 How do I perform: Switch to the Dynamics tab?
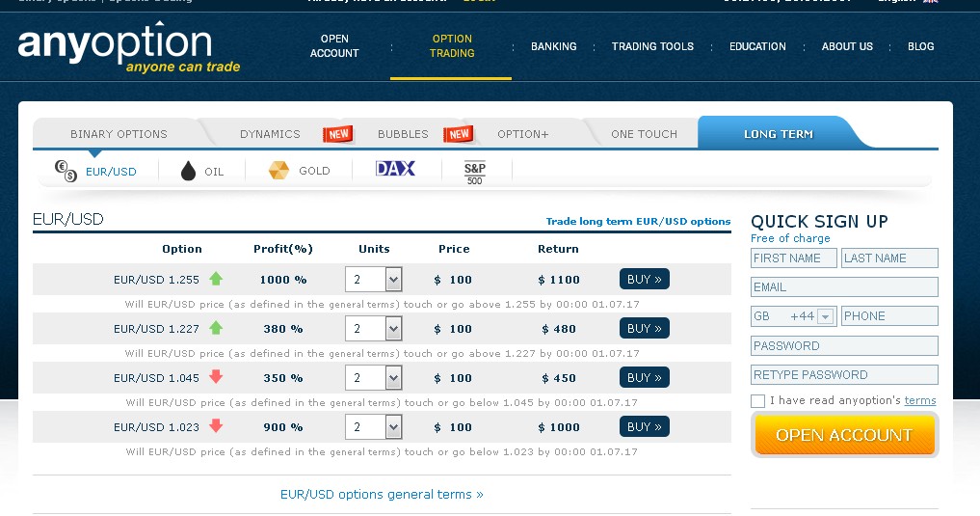pos(270,134)
